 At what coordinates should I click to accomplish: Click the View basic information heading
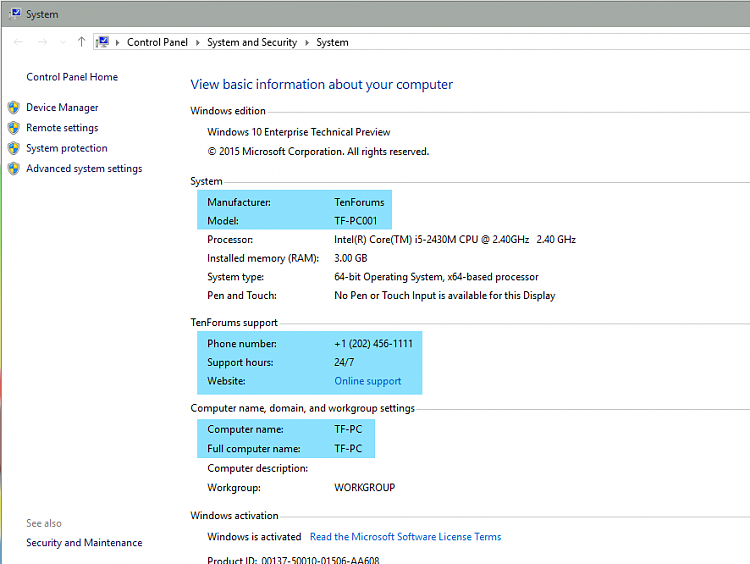click(321, 85)
